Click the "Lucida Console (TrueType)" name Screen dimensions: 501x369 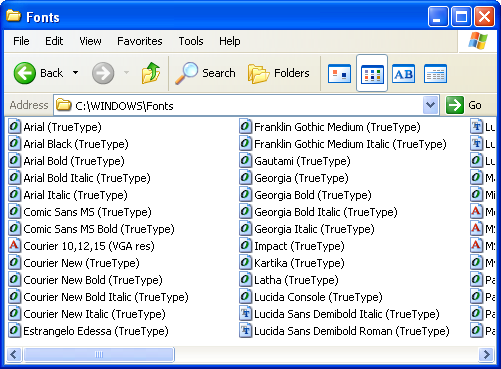(x=318, y=297)
